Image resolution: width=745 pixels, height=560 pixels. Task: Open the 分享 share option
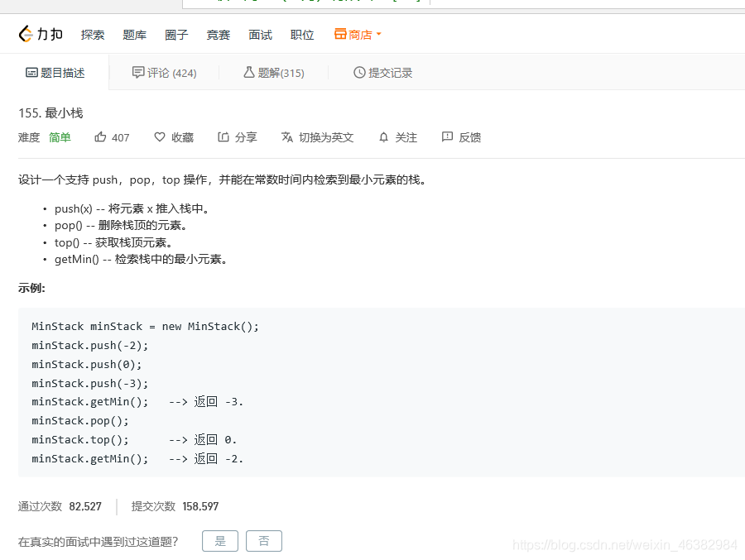pyautogui.click(x=237, y=137)
